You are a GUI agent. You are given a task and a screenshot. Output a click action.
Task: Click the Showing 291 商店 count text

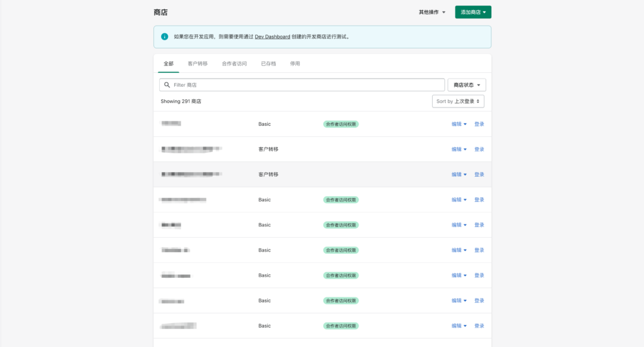(x=180, y=101)
